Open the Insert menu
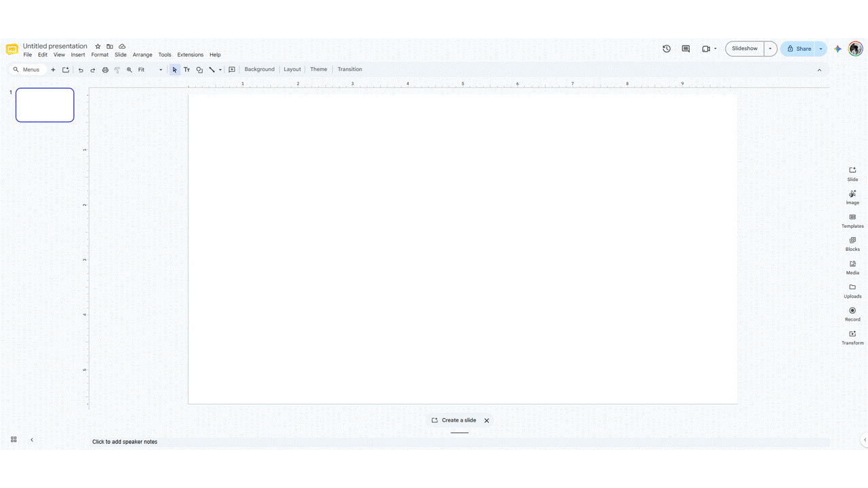This screenshot has width=868, height=488. pos(78,55)
